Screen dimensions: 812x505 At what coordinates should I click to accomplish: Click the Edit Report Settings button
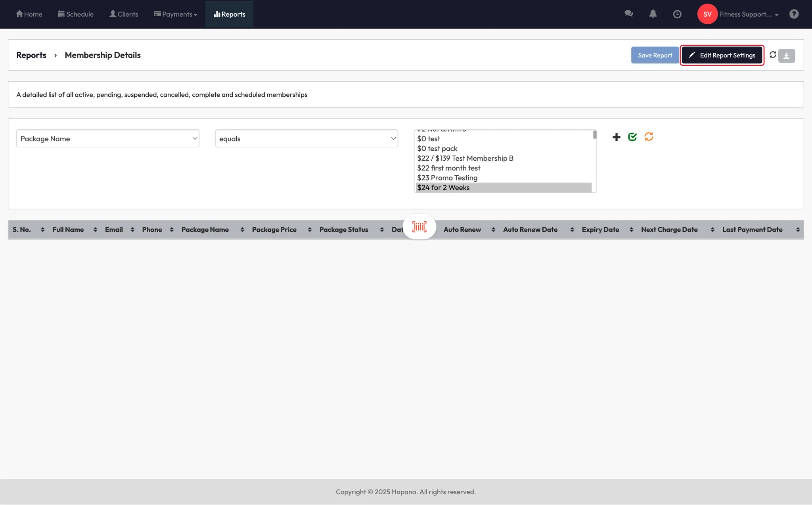tap(722, 56)
